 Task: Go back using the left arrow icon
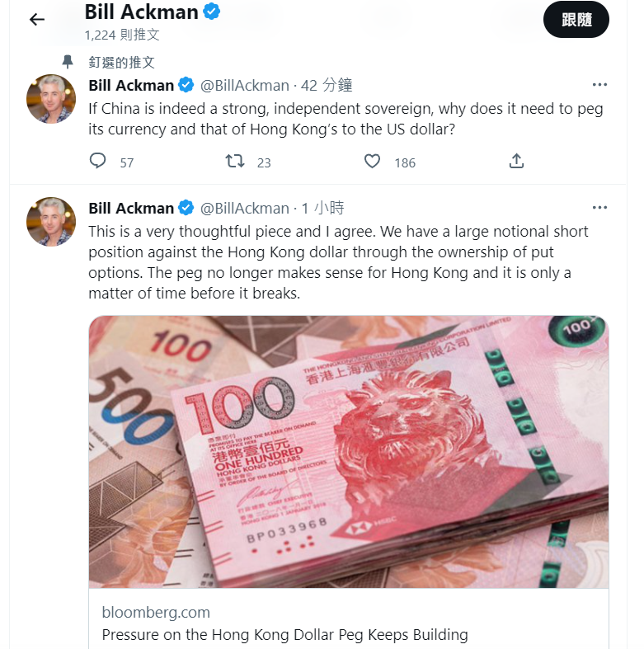[37, 20]
